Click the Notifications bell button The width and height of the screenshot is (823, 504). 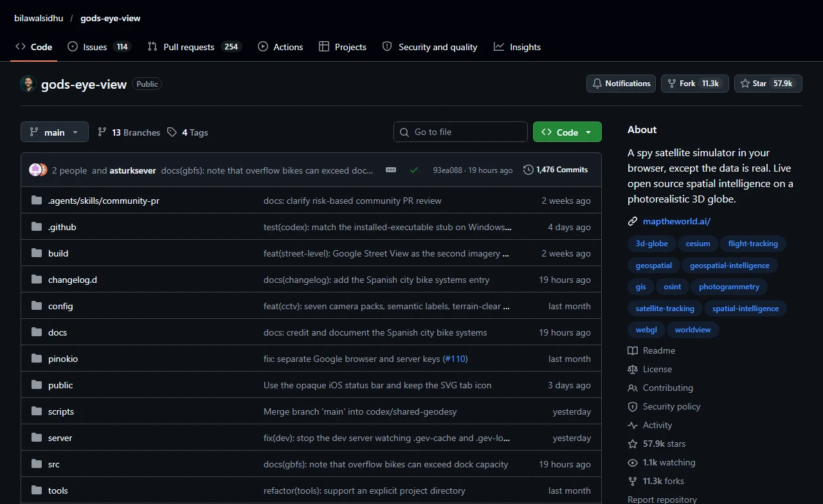tap(621, 84)
